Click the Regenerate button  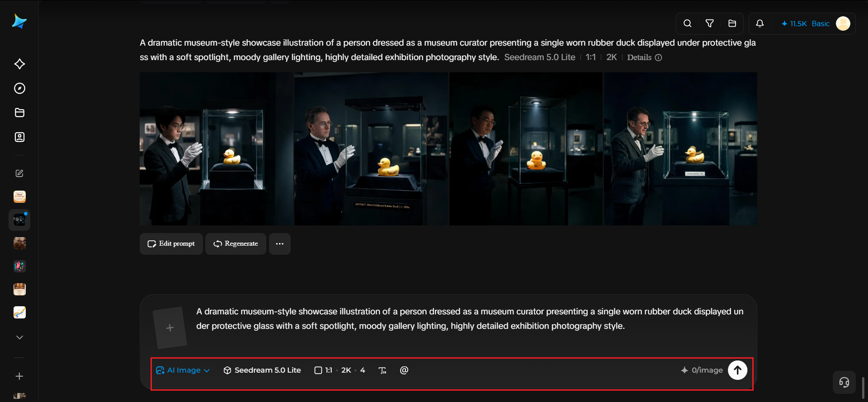click(236, 244)
